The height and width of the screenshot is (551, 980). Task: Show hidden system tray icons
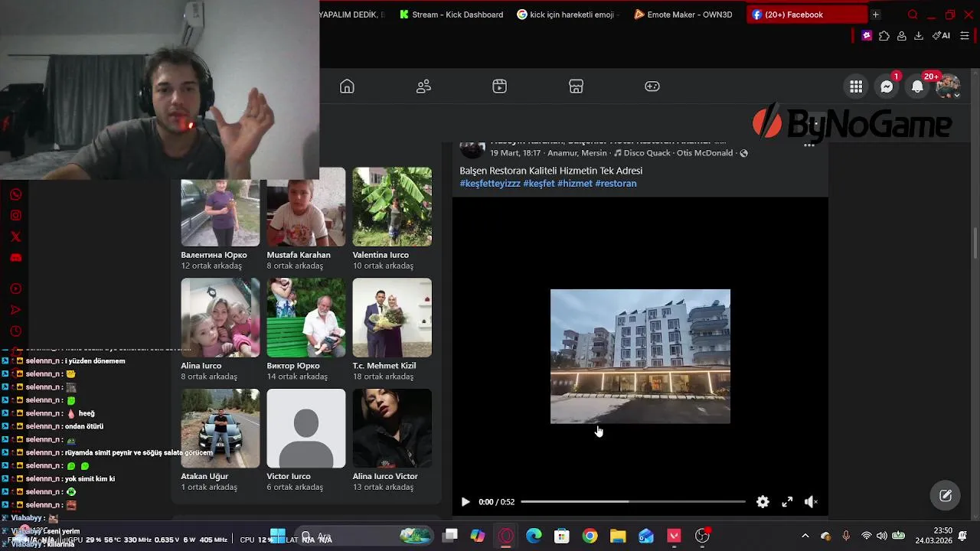(x=805, y=536)
